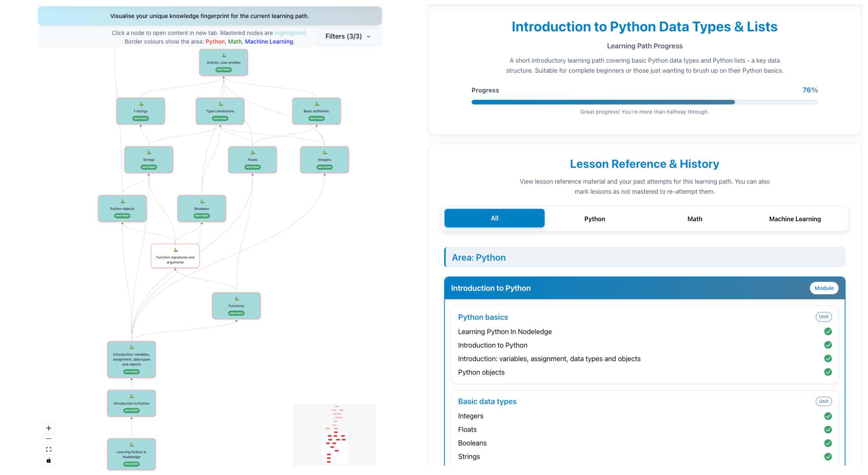
Task: Collapse the Python basics unit
Action: pos(483,317)
